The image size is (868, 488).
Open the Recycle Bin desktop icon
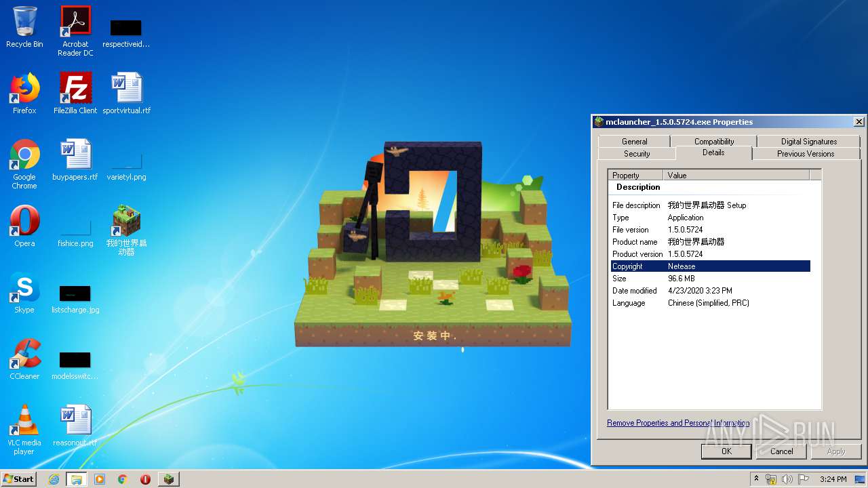pos(24,27)
